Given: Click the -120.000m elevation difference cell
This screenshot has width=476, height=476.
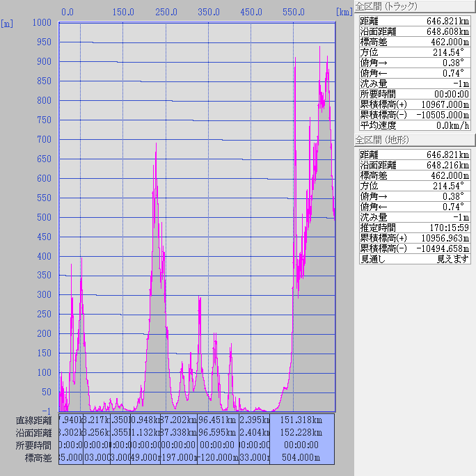Looking at the screenshot, I should pos(218,457).
